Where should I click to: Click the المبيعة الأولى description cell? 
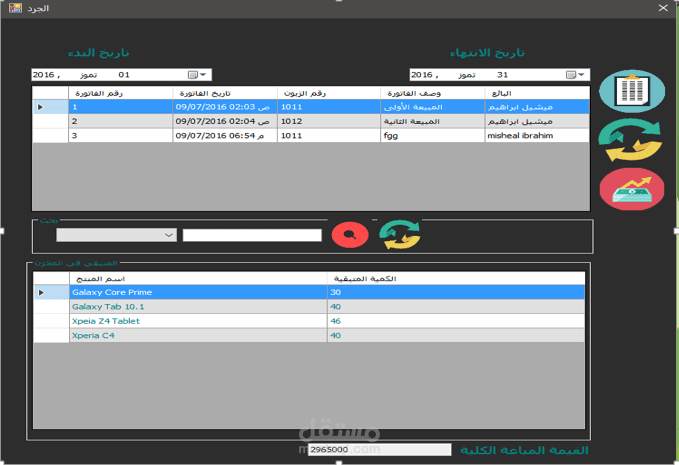[x=433, y=107]
